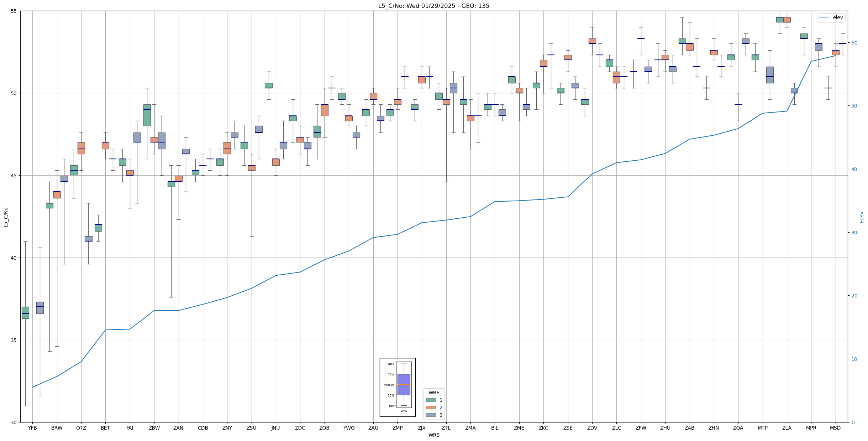Click the L5_C/No y-axis label
Viewport: 868px width, 441px height.
[x=6, y=217]
